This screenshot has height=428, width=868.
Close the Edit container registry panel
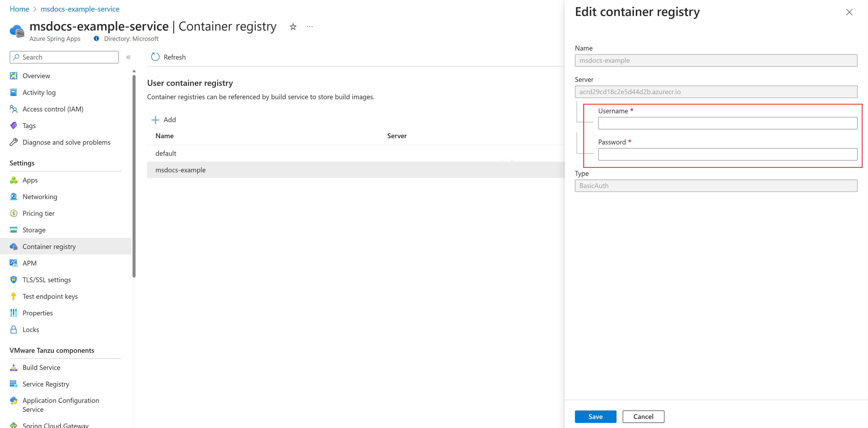point(849,12)
